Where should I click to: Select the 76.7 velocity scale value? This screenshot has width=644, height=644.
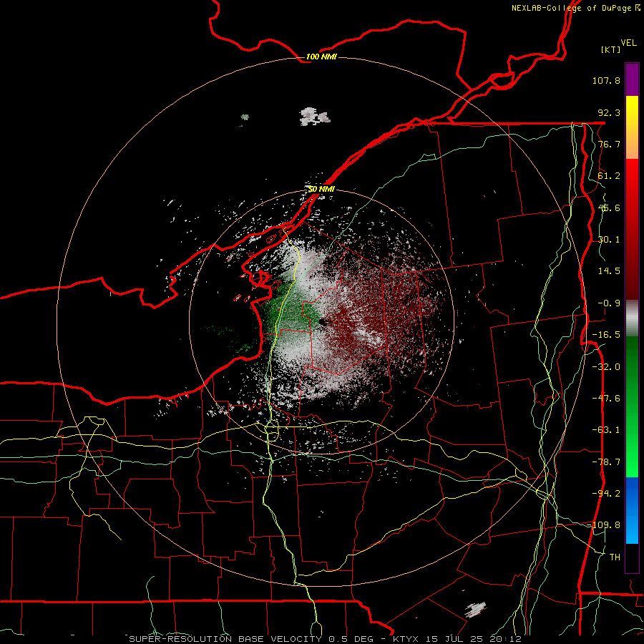click(609, 144)
